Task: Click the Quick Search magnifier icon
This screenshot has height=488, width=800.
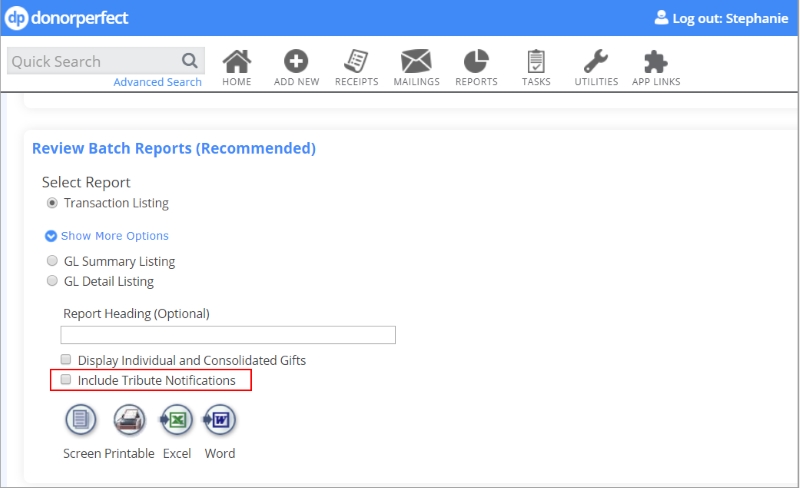Action: coord(190,61)
